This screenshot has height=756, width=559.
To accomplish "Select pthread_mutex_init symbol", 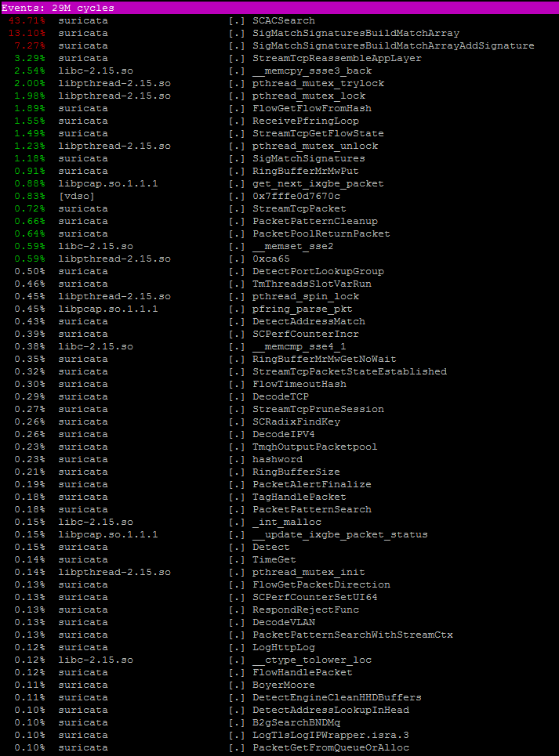I will 309,573.
